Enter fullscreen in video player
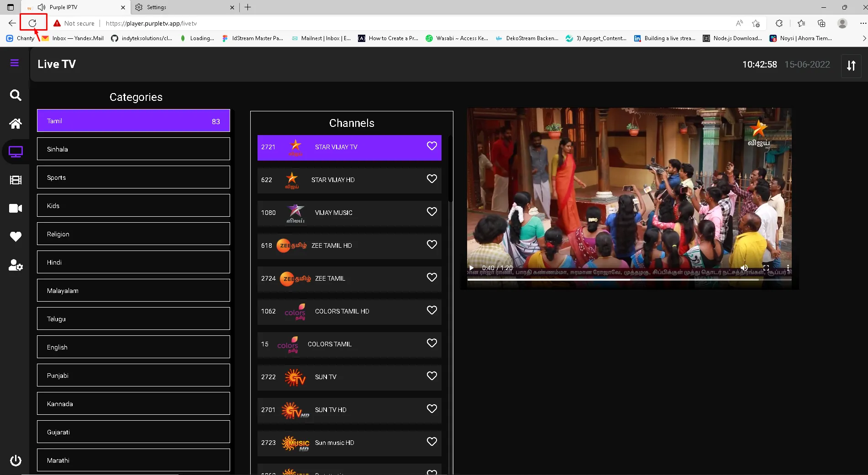868x475 pixels. point(766,268)
